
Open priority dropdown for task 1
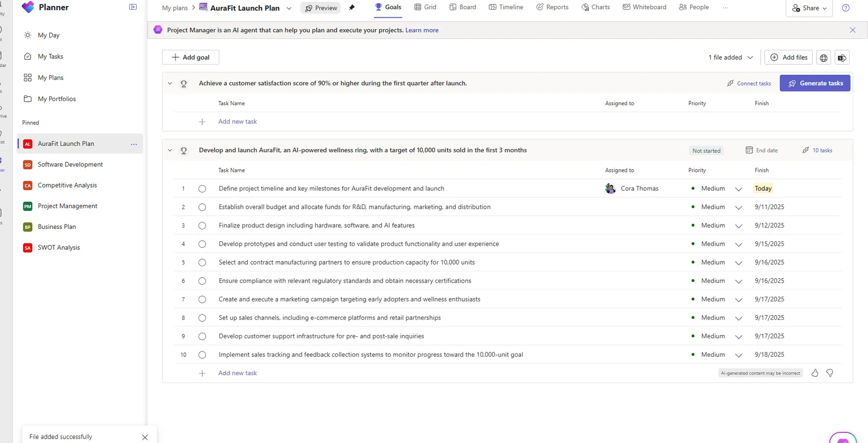[738, 189]
